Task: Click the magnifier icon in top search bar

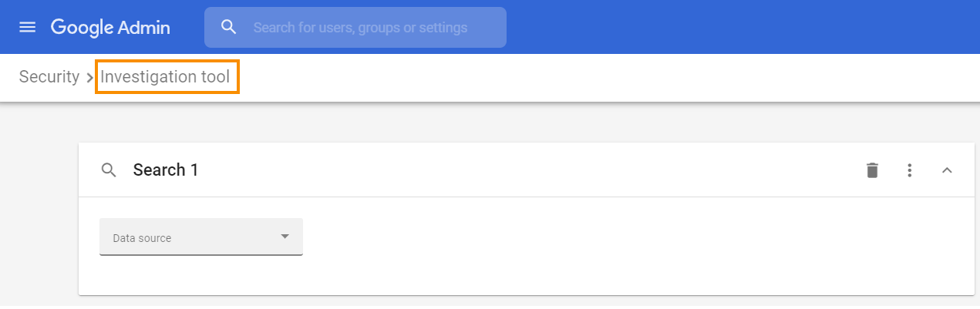Action: (228, 28)
